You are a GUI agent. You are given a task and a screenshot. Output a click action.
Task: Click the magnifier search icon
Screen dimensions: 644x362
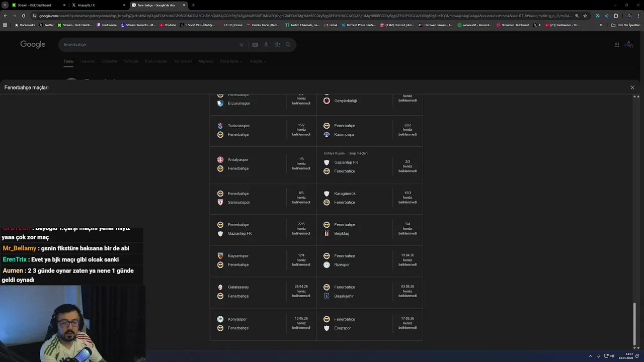coord(288,45)
